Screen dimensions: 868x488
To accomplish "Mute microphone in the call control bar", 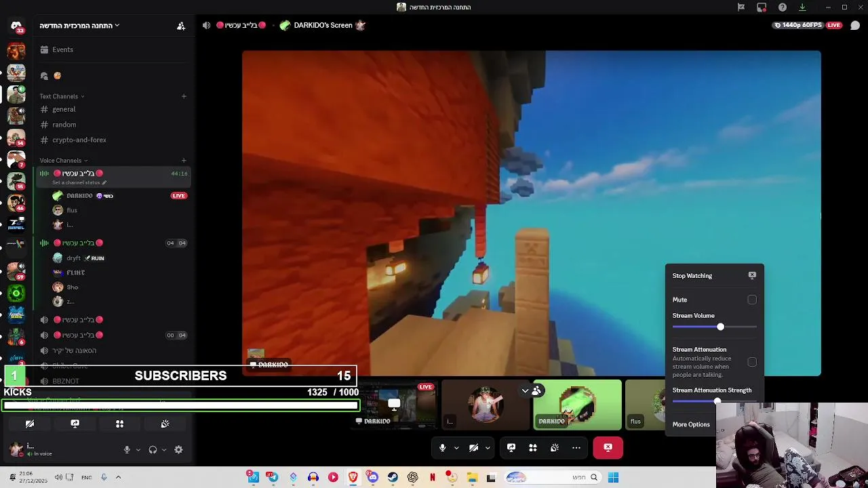I will tap(442, 447).
